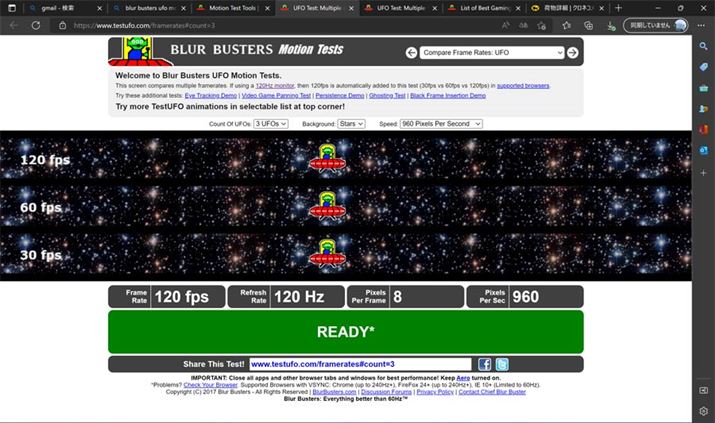Viewport: 715px width, 423px height.
Task: Open the Video Game Panning Test link
Action: pos(276,96)
